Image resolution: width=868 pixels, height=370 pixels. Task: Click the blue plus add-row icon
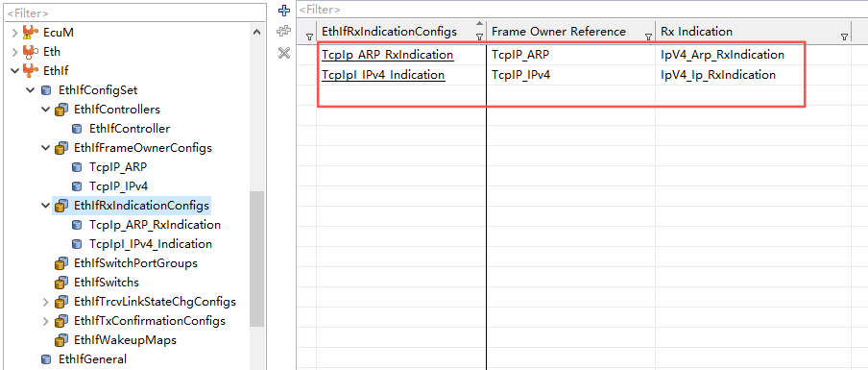click(x=284, y=10)
